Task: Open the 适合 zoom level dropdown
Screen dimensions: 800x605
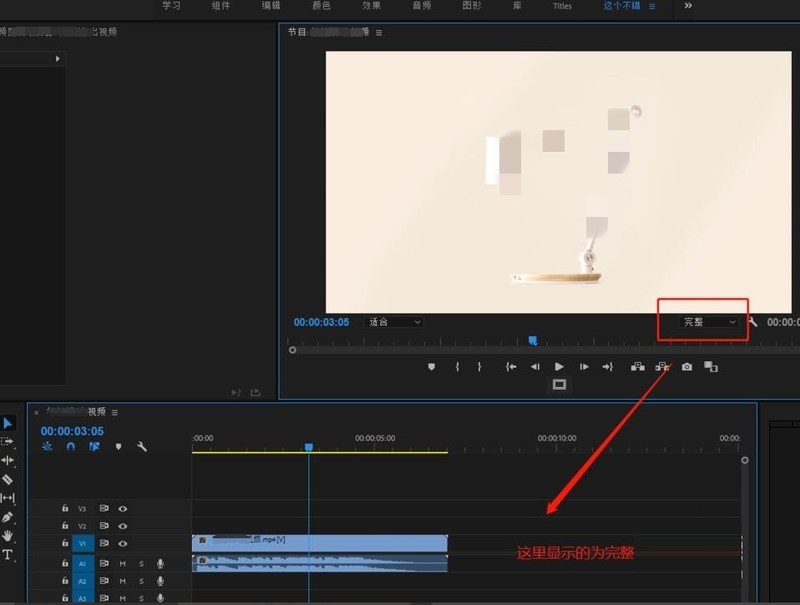Action: tap(394, 322)
